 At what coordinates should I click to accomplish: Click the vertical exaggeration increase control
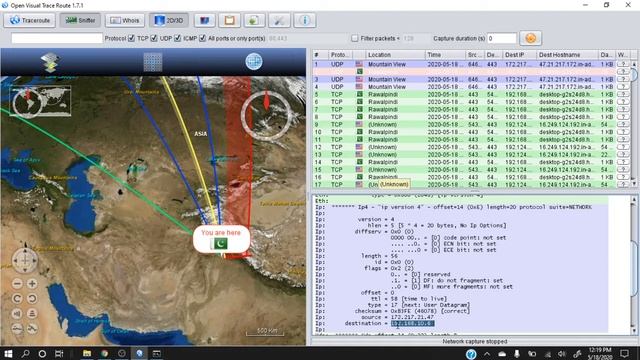point(32,328)
